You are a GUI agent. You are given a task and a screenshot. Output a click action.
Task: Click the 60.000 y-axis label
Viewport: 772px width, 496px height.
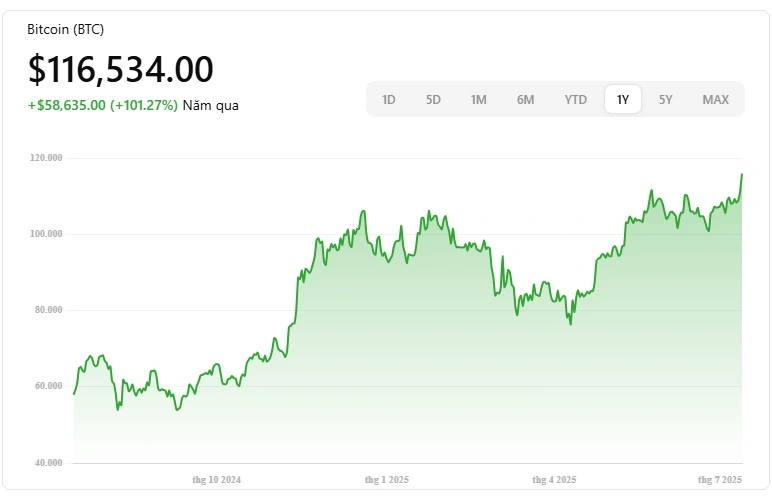(47, 386)
